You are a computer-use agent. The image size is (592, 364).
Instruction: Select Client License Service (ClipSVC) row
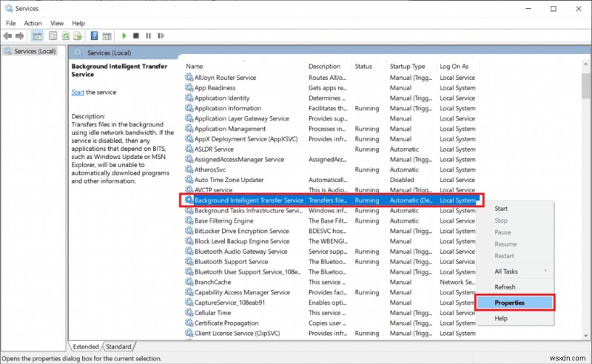(331, 333)
